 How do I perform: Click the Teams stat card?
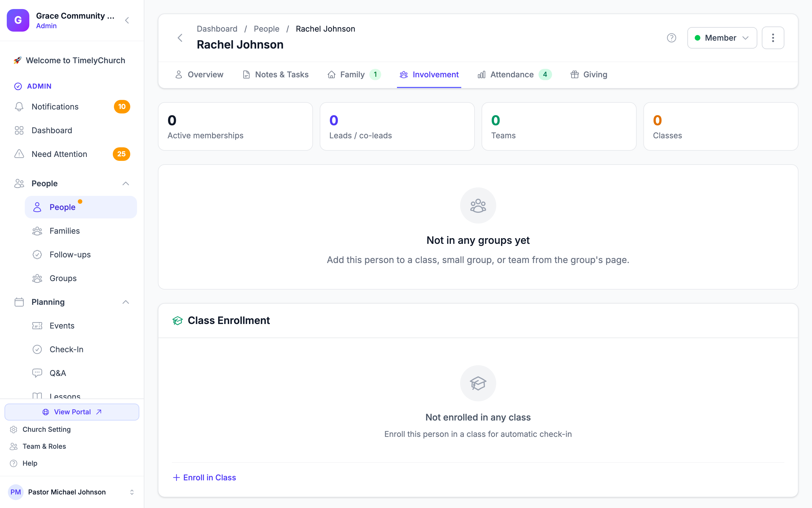point(559,126)
